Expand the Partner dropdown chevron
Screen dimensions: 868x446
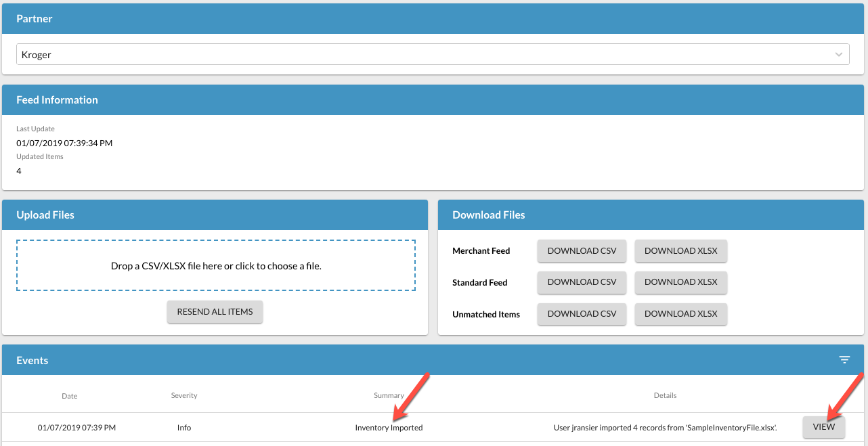point(839,54)
